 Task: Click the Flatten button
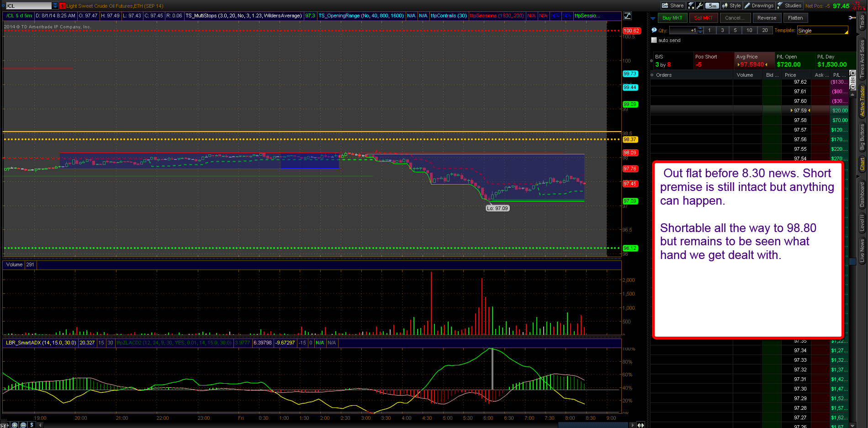click(795, 18)
